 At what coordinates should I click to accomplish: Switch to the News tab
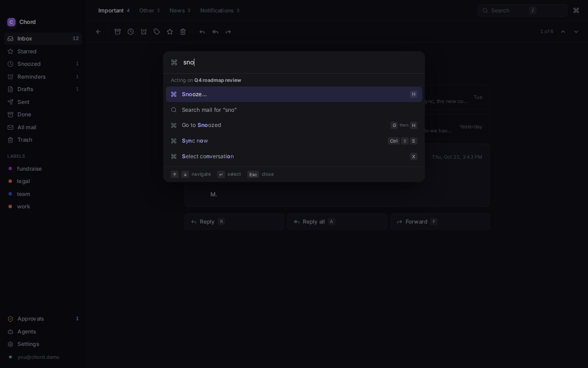[180, 11]
